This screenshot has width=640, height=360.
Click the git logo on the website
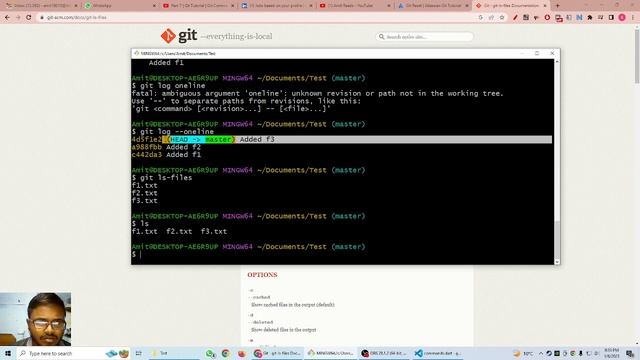tap(179, 36)
